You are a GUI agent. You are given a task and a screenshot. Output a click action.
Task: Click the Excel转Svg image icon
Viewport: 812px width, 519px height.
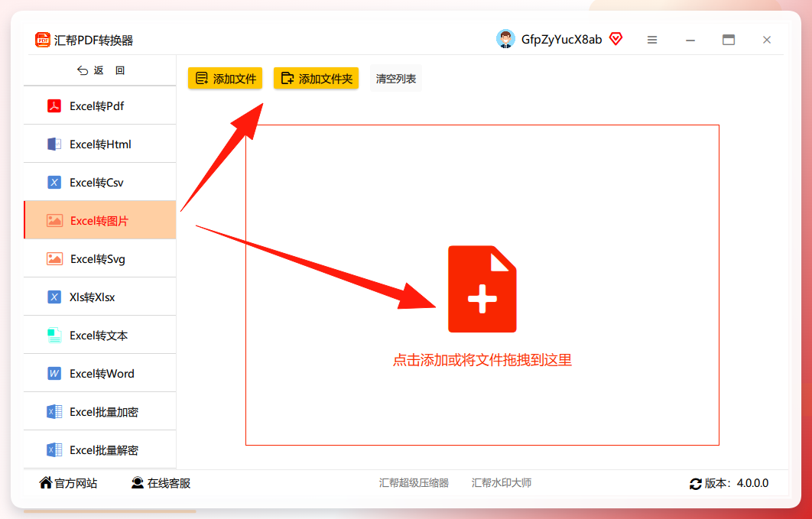pos(54,258)
